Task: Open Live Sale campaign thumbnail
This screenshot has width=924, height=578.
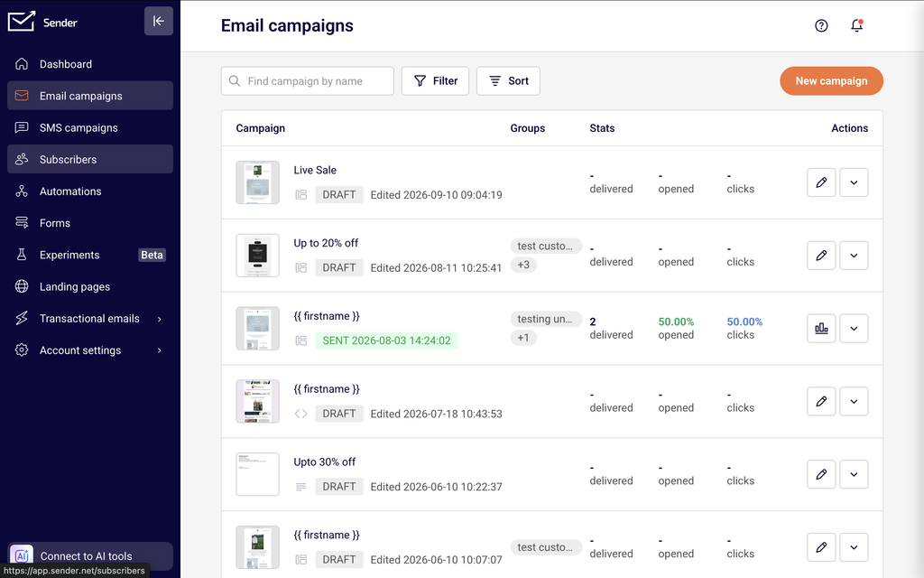Action: [x=257, y=182]
